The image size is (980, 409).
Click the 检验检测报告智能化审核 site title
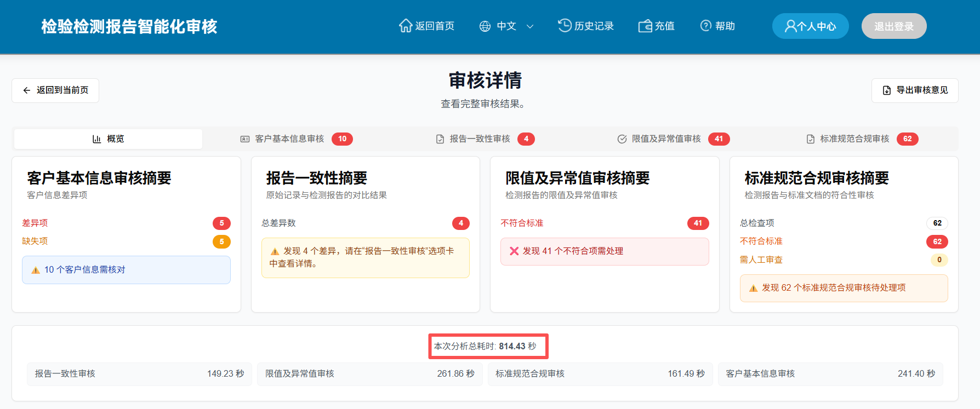click(129, 26)
